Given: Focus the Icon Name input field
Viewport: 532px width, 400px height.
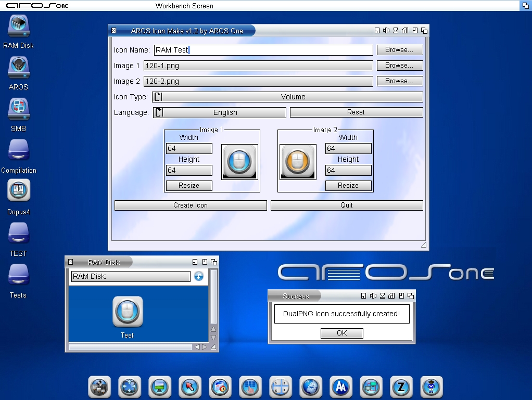Looking at the screenshot, I should point(263,50).
